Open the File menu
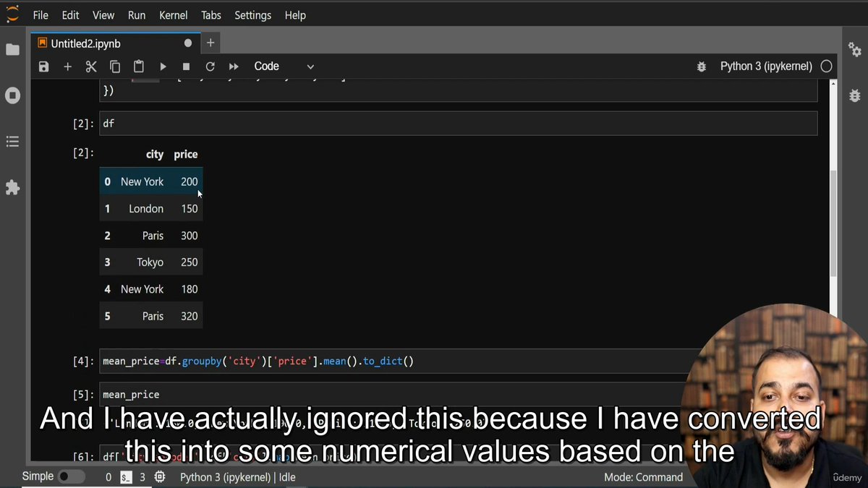868x488 pixels. (41, 15)
